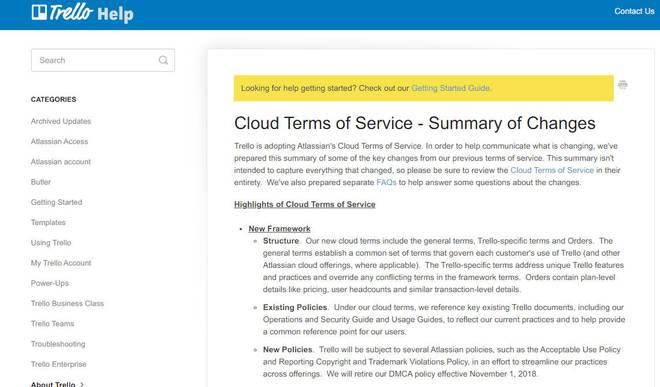The image size is (660, 387).
Task: Open the Butler category
Action: pos(41,182)
